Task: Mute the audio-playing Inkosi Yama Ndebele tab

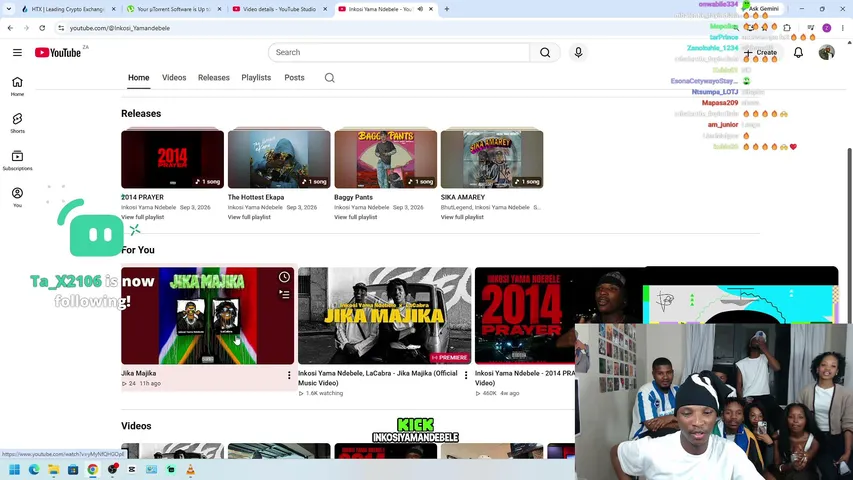Action: [420, 9]
